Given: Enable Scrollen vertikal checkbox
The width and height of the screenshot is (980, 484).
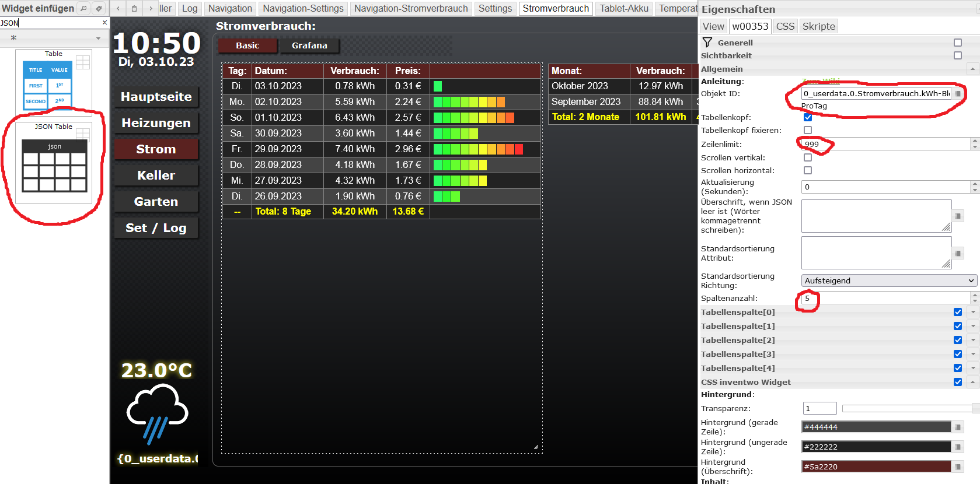Looking at the screenshot, I should coord(808,157).
